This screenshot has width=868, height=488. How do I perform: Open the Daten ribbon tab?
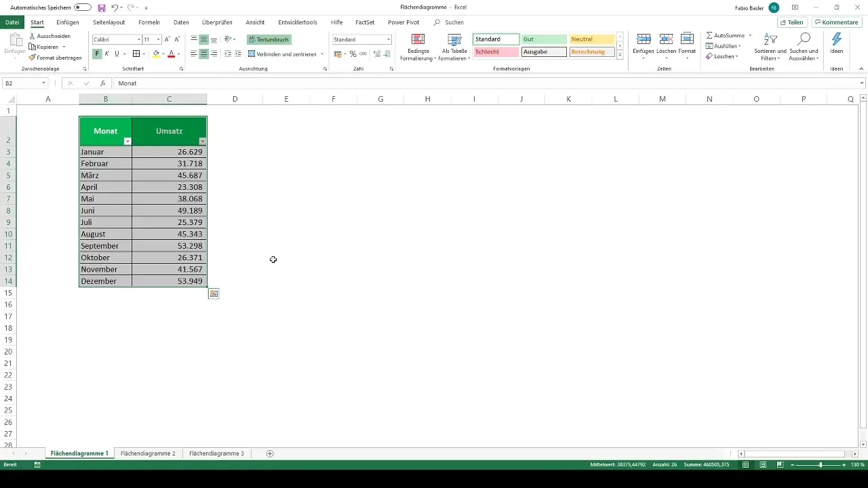[x=181, y=22]
